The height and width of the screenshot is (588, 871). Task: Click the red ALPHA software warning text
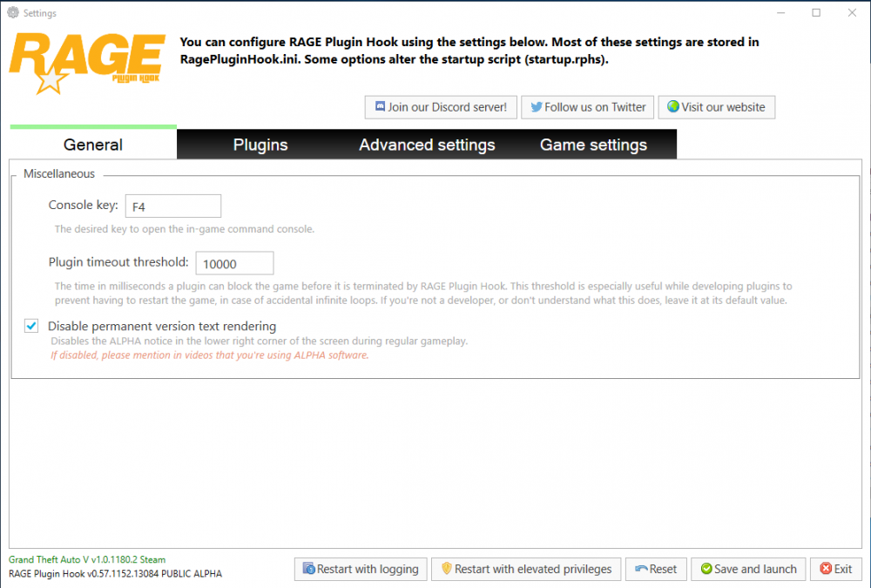click(x=209, y=355)
